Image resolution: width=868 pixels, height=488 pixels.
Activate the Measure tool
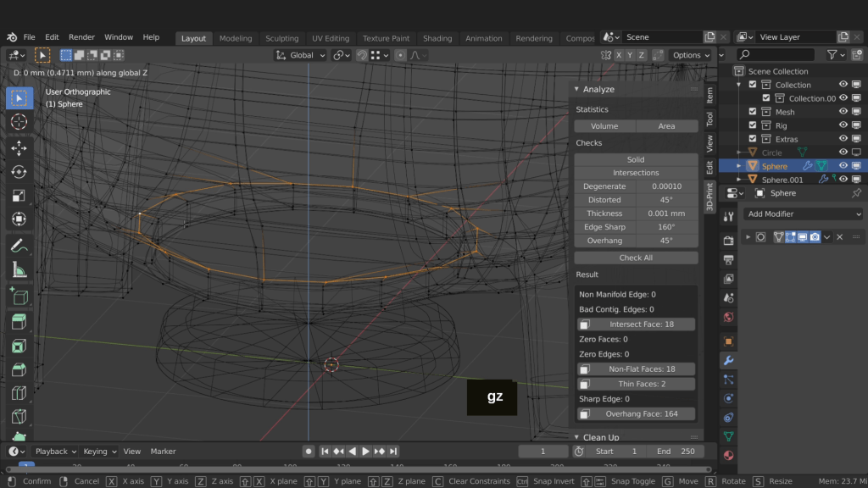tap(19, 270)
